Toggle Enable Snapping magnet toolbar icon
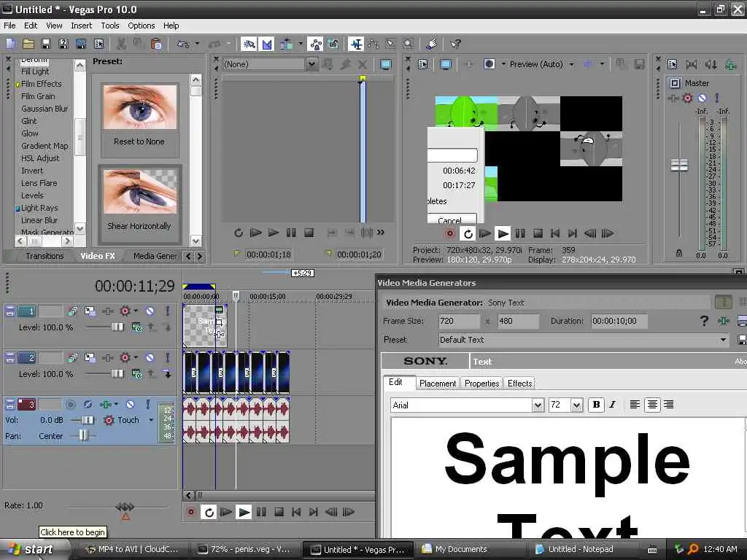 249,44
